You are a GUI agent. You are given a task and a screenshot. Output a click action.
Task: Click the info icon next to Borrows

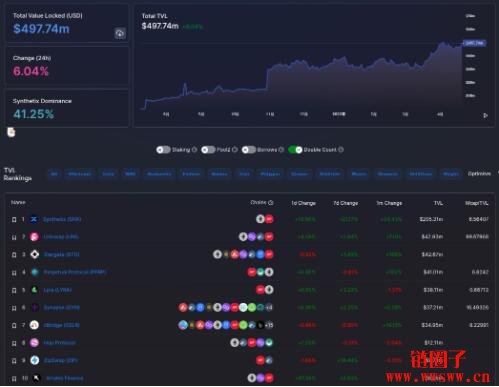281,150
